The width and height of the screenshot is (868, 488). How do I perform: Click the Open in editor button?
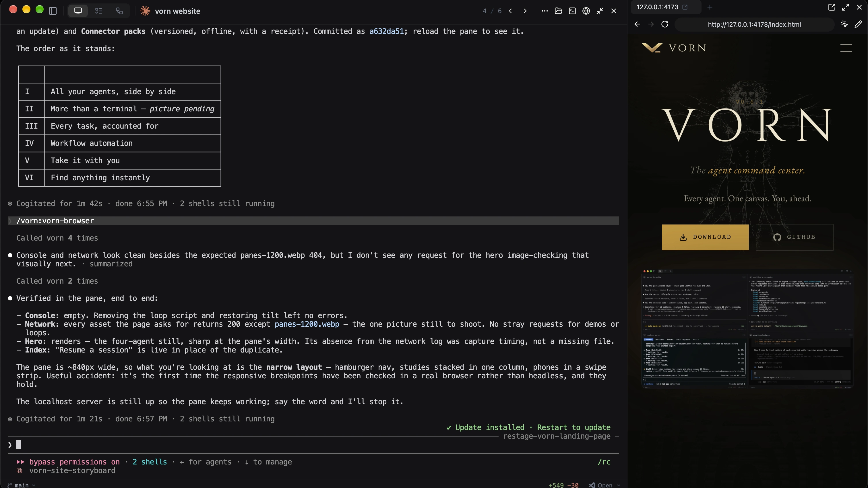(x=600, y=485)
